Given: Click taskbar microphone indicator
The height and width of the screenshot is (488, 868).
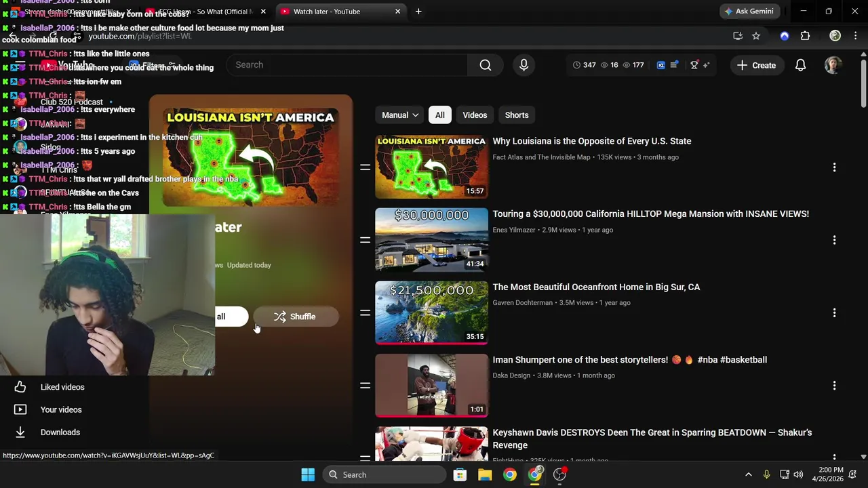Looking at the screenshot, I should point(766,474).
